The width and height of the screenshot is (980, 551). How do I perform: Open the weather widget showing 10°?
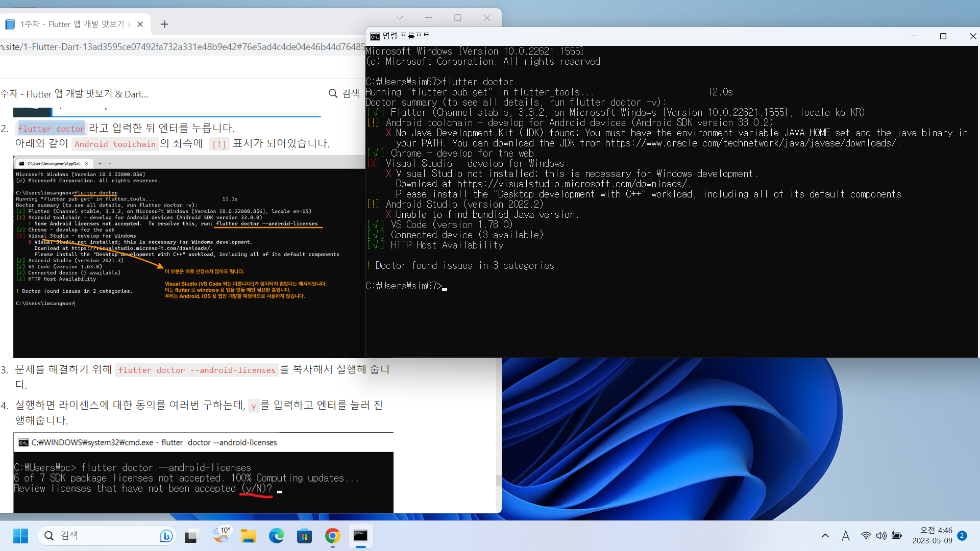(x=221, y=536)
